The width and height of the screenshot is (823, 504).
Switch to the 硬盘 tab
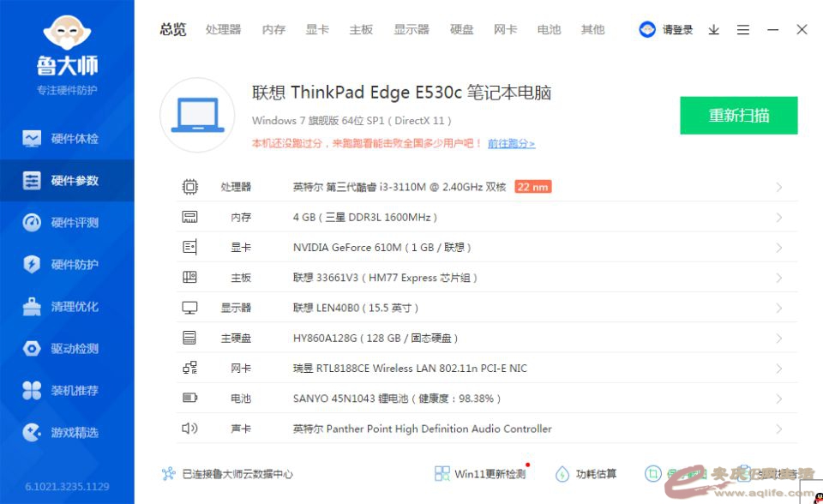coord(462,30)
